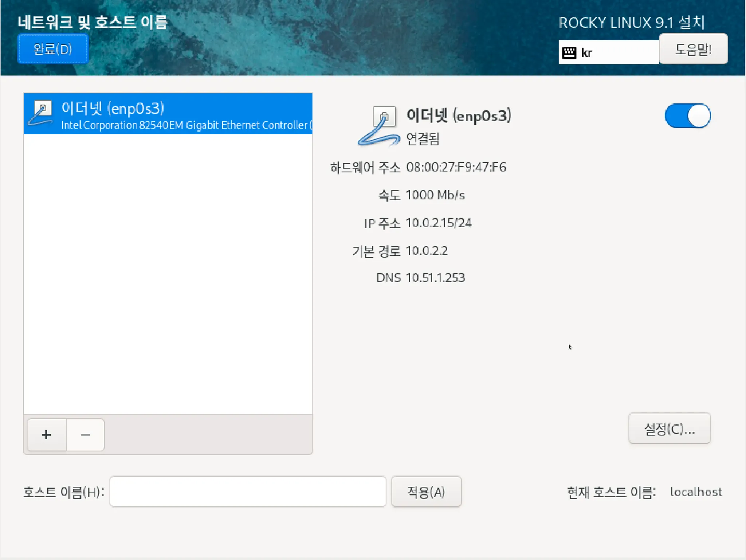Click the DNS value 10.51.1.253
Screen dimensions: 746x560
(435, 278)
